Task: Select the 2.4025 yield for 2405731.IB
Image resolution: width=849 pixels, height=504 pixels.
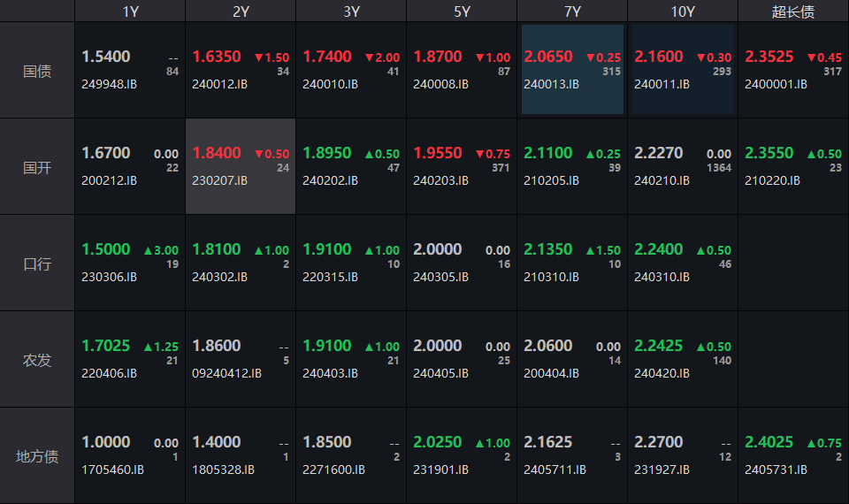Action: (x=769, y=442)
